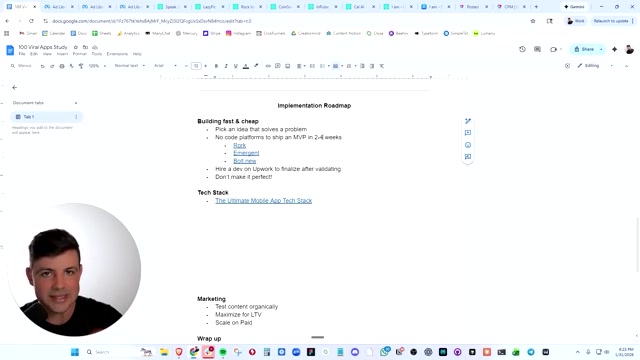The image size is (640, 360).
Task: Click the Add comment margin icon
Action: (x=468, y=133)
